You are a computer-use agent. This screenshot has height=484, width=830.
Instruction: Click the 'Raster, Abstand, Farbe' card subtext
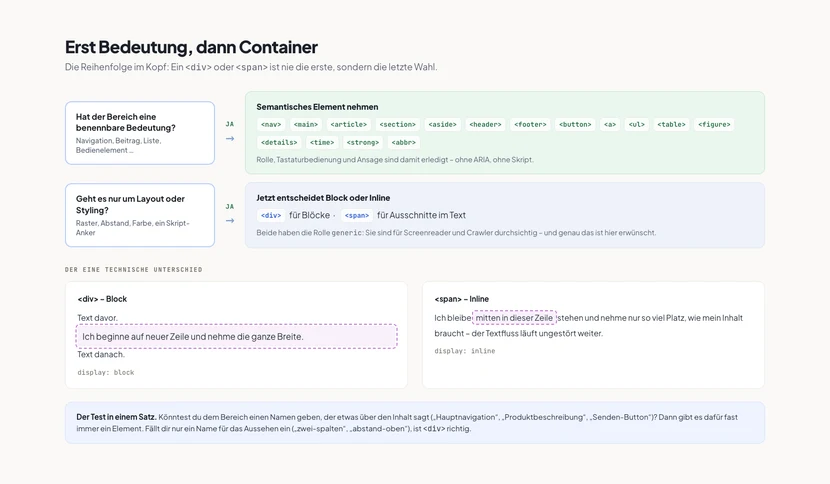click(x=132, y=228)
